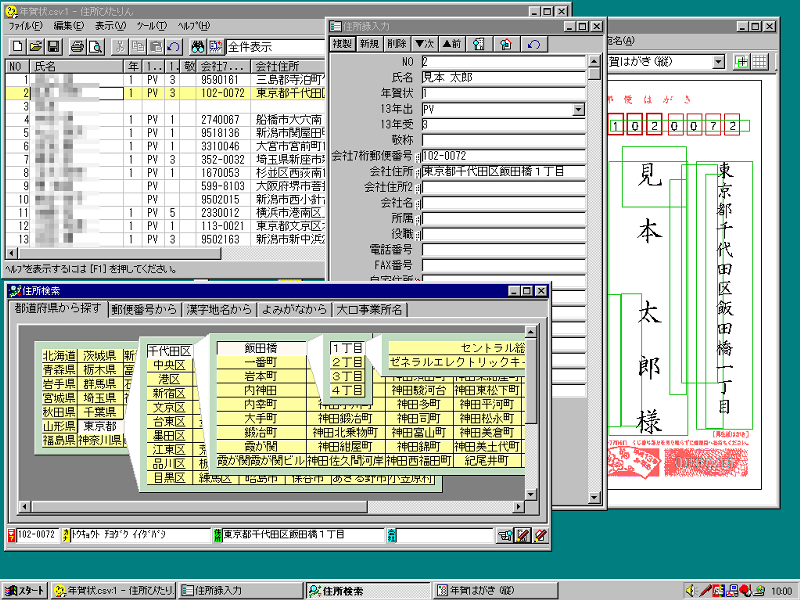This screenshot has height=600, width=800.
Task: Click vertical scrollbar down arrow in 住所検索
Action: coord(531,494)
